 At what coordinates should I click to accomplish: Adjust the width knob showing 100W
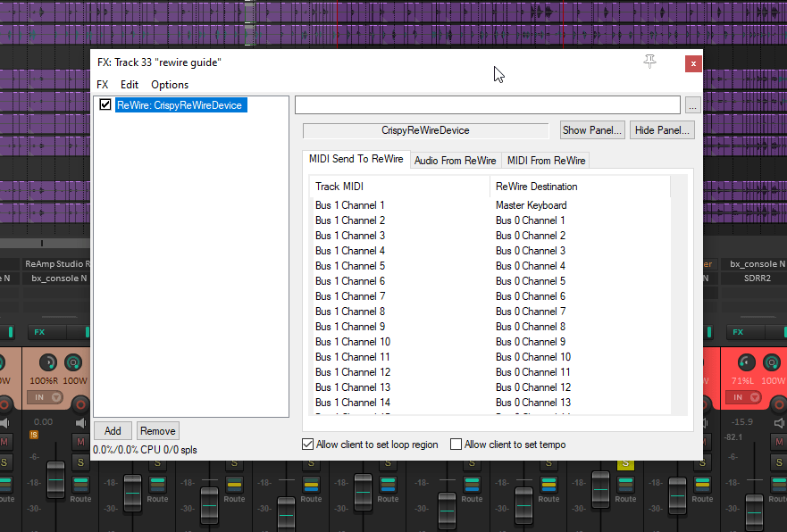coord(75,362)
